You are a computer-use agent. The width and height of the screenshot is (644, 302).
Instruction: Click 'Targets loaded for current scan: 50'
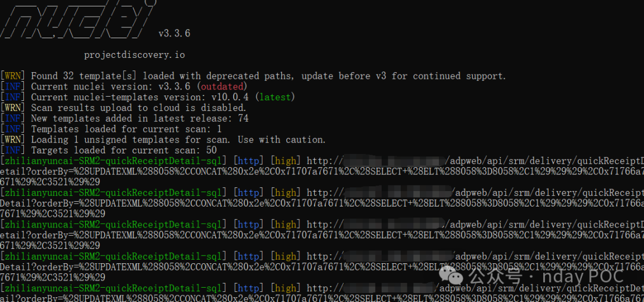click(123, 151)
